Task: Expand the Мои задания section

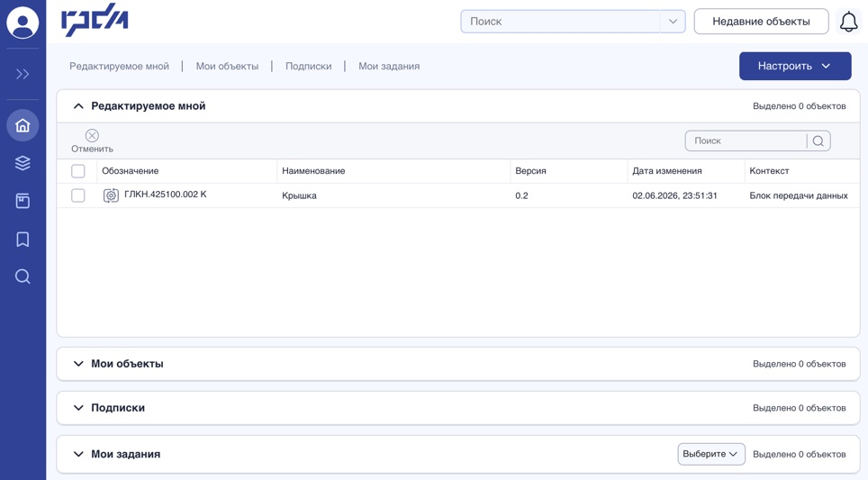Action: [78, 454]
